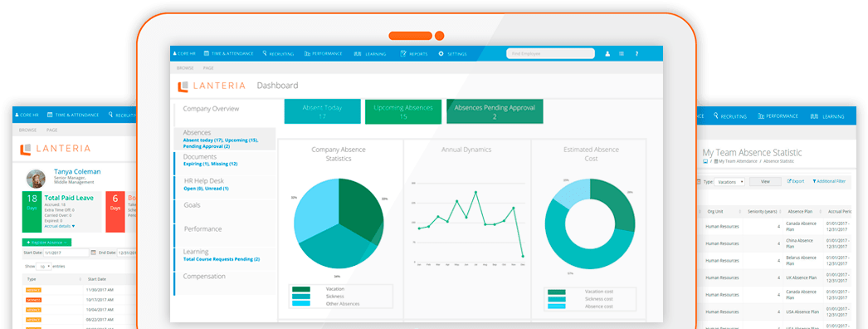This screenshot has height=329, width=868.
Task: Click the chart icon beside Performance in dashboard
Action: pos(307,54)
